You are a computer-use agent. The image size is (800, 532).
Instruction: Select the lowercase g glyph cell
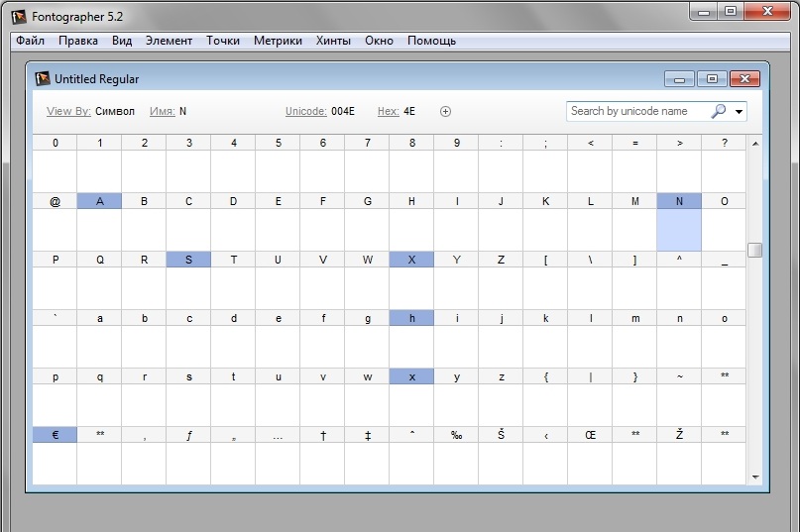[x=368, y=339]
